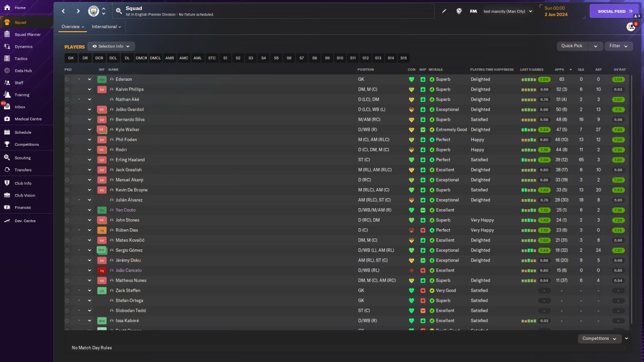Toggle the pick circle for Erling Haaland
Image resolution: width=644 pixels, height=362 pixels.
click(67, 160)
